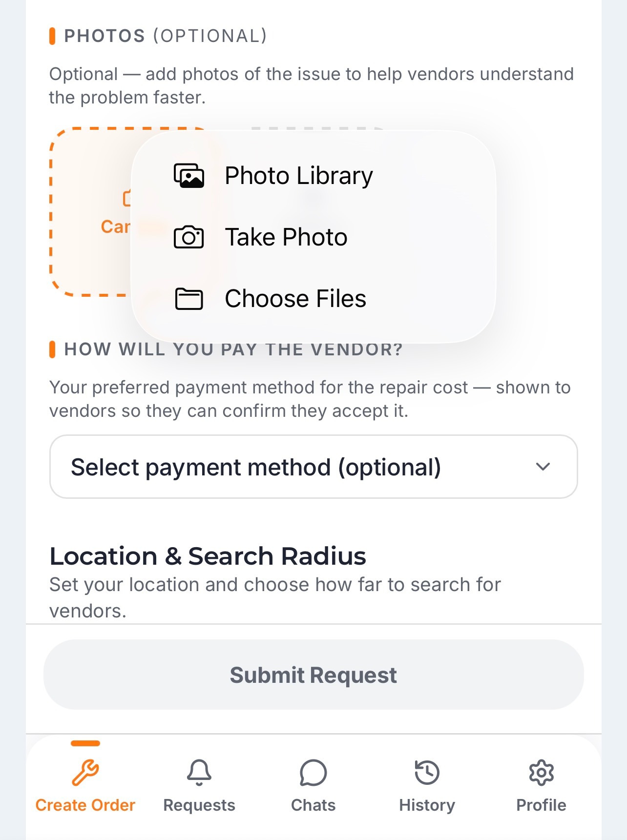
Task: Tap the Chats speech bubble icon
Action: (x=313, y=773)
